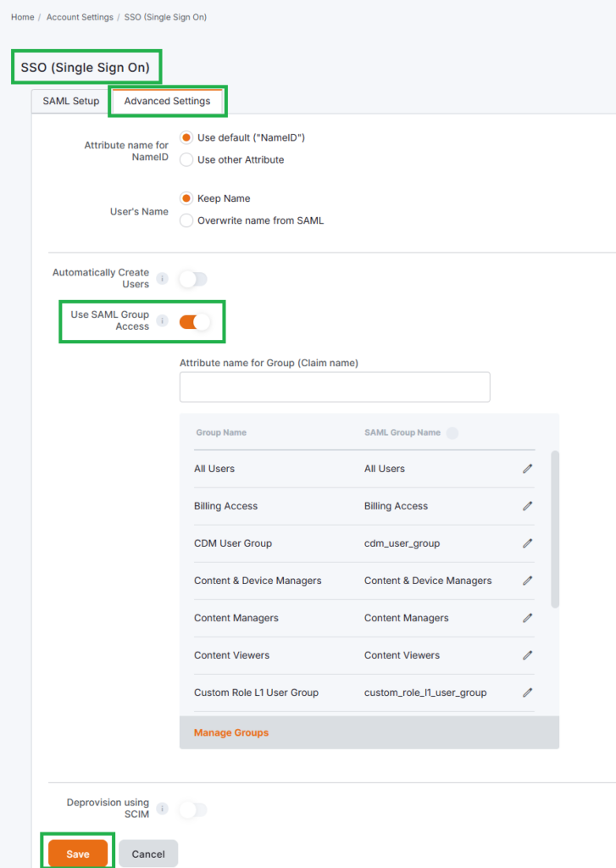Show info for Automatically Create Users
Viewport: 616px width, 868px height.
coord(163,279)
